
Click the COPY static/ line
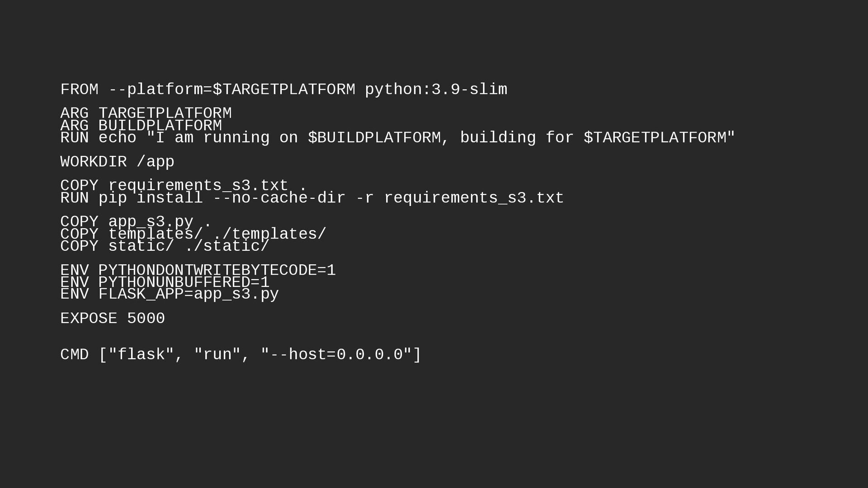click(x=165, y=246)
